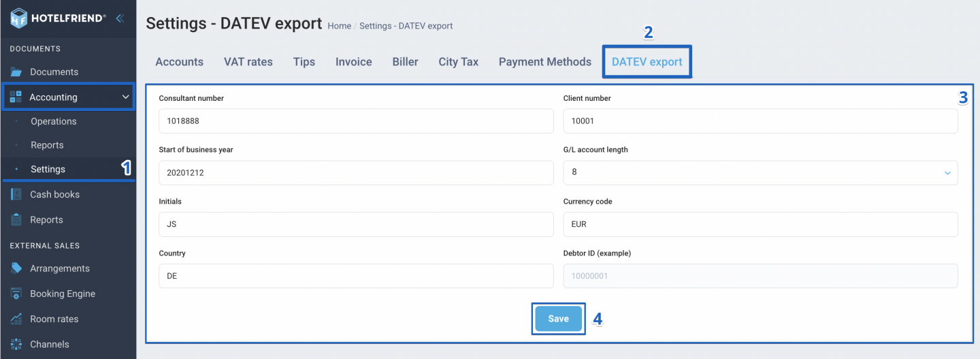Viewport: 980px width, 359px height.
Task: Collapse the Accounting menu chevron
Action: point(125,97)
